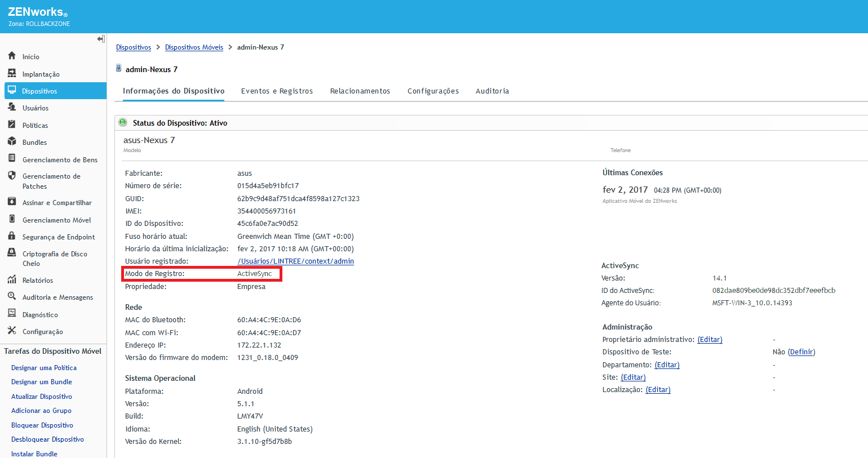
Task: Click the Bluetooth MAC 60:A4:4C:9E:0A:D6
Action: click(269, 320)
